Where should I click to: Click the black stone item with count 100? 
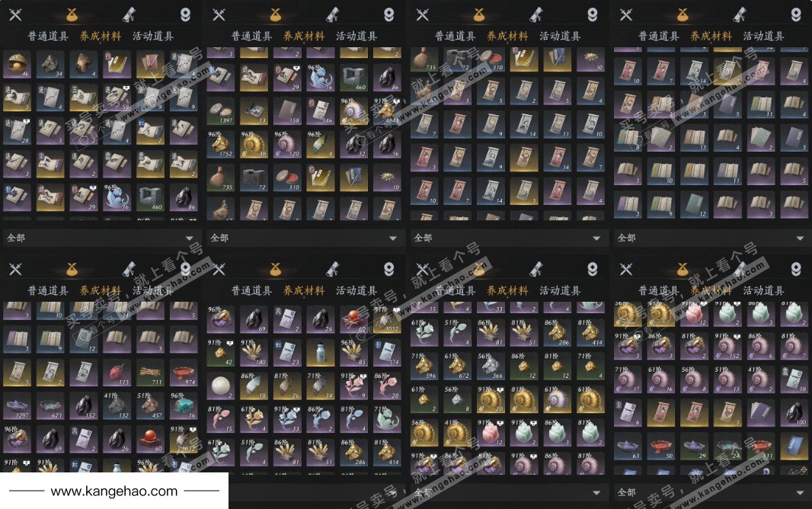[x=794, y=413]
